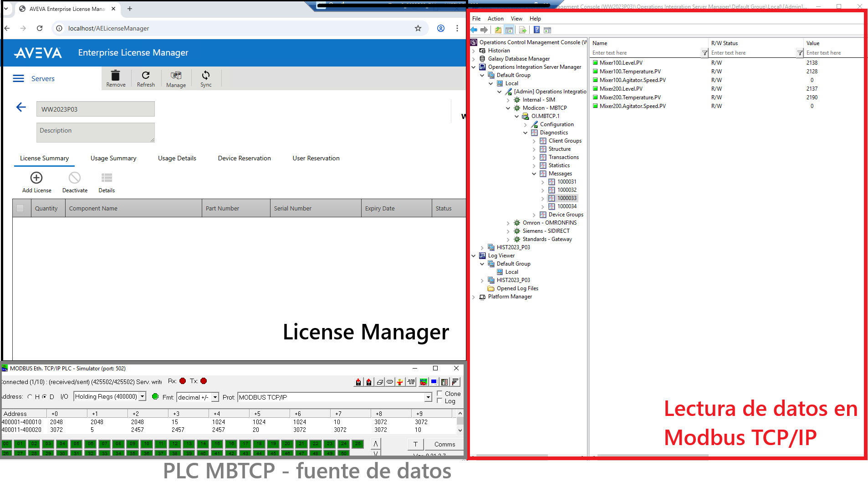The width and height of the screenshot is (868, 482).
Task: Open the Help menu
Action: point(535,19)
